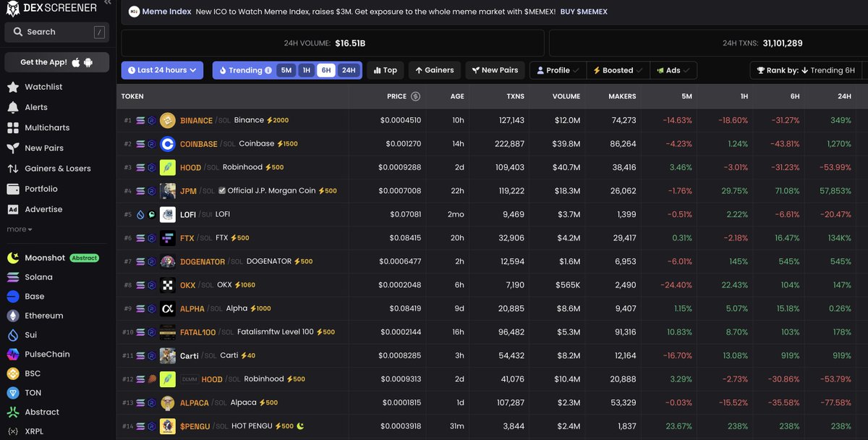The height and width of the screenshot is (440, 868).
Task: Open Portfolio from sidebar
Action: (x=41, y=189)
